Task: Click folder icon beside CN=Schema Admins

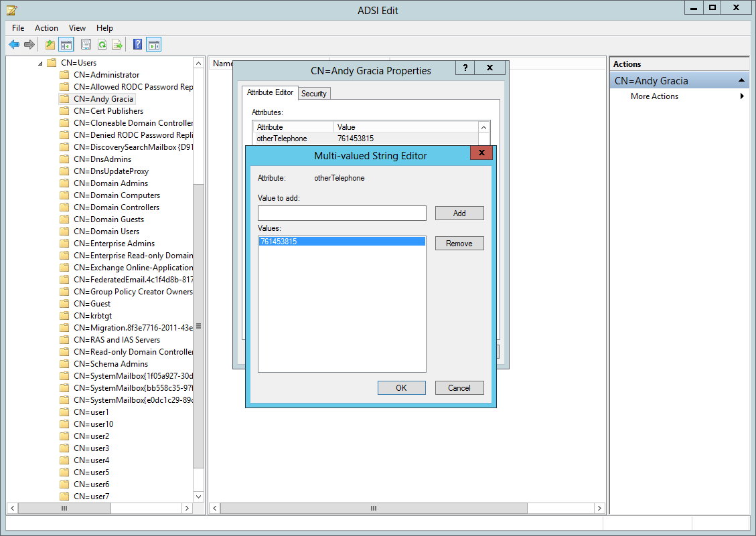Action: (64, 364)
